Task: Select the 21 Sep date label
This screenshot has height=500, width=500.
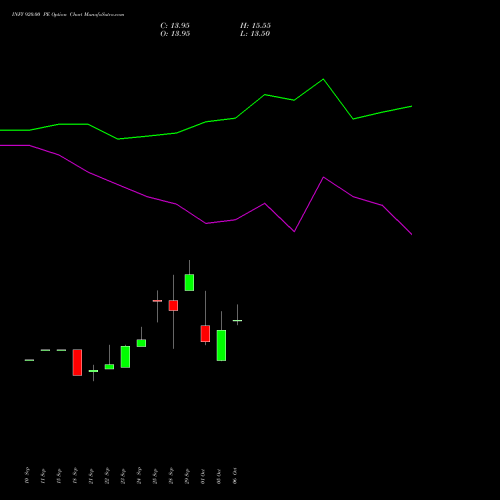Action: [91, 476]
